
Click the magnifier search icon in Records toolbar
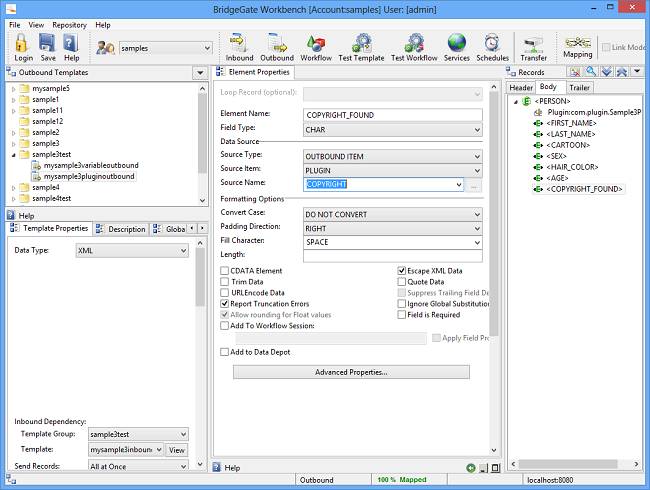pos(591,72)
